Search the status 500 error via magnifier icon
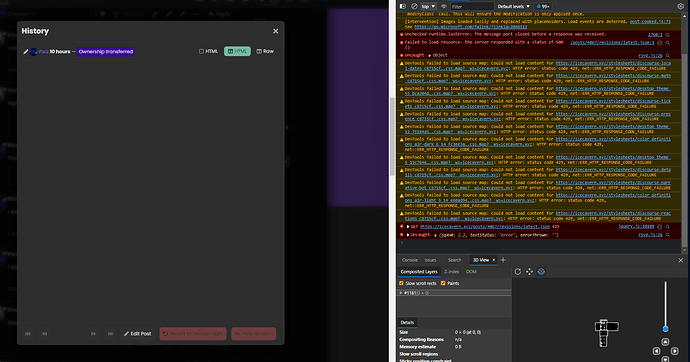Screen dimensions: 690x362 [668, 43]
